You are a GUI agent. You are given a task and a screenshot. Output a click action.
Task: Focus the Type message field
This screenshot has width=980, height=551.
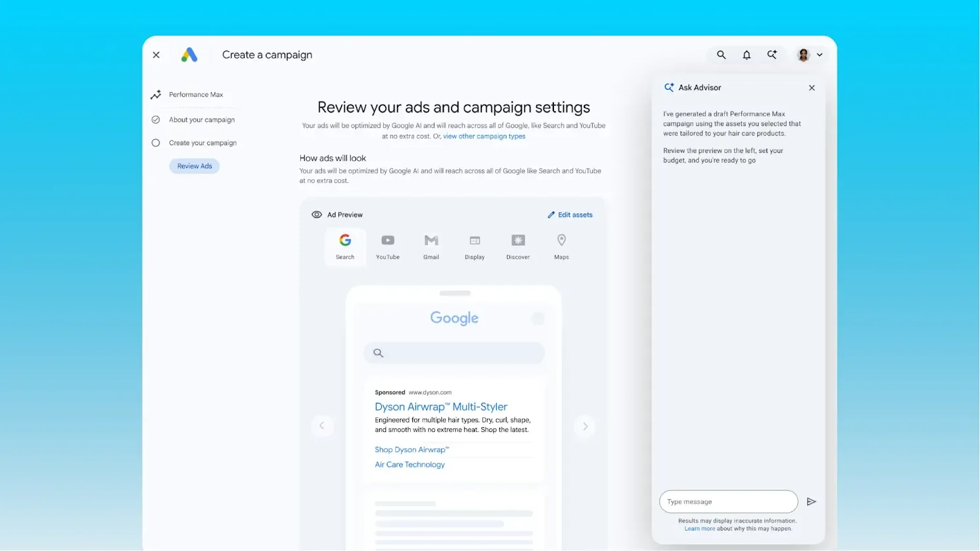[729, 502]
